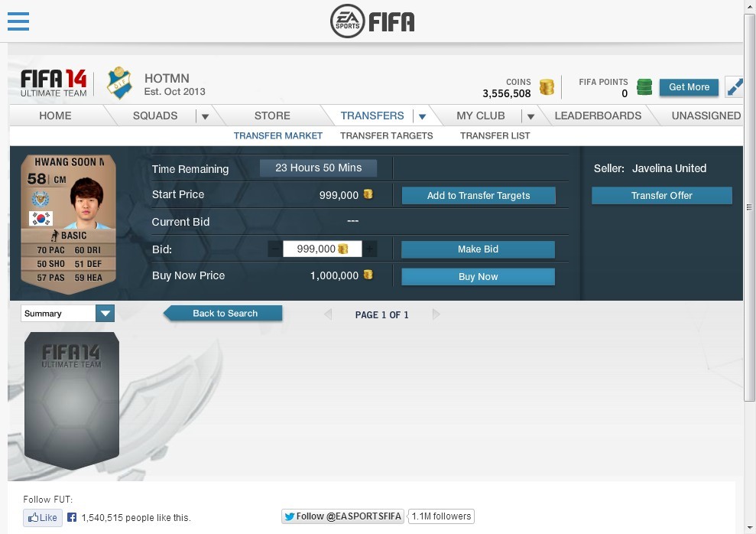
Task: Select TRANSFER TARGETS submenu
Action: pyautogui.click(x=387, y=136)
